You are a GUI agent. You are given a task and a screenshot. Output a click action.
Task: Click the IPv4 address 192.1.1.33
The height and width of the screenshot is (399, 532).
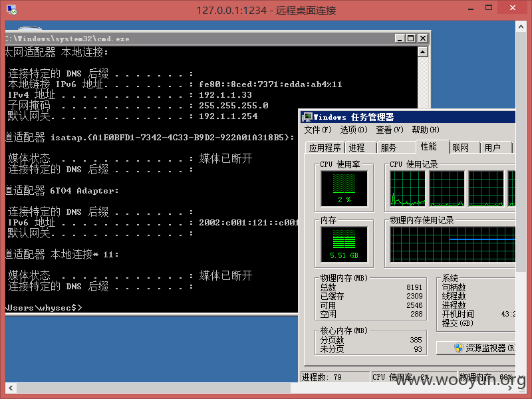coord(225,94)
